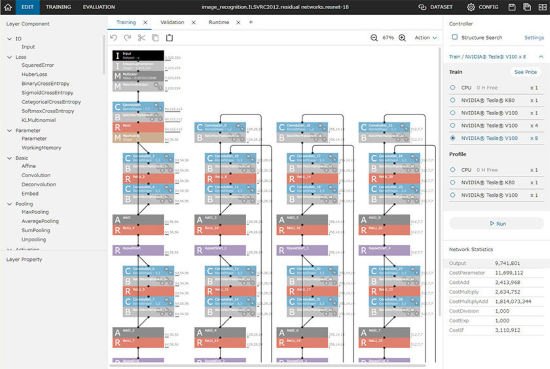Select Profile CPU radio option

point(452,170)
